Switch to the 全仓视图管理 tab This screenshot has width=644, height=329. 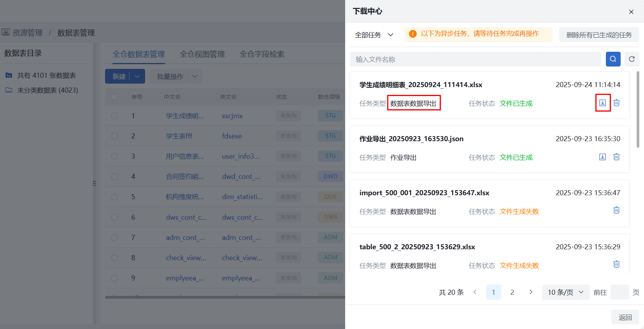tap(202, 54)
